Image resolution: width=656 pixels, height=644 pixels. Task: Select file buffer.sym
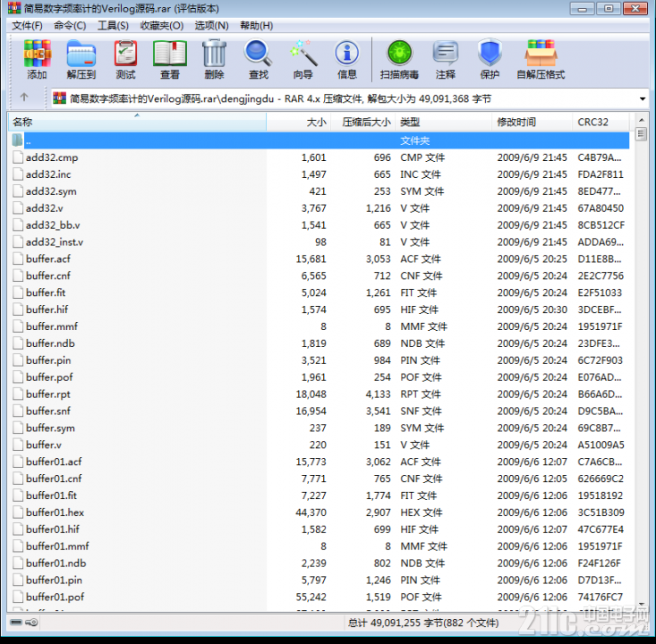[x=319, y=428]
